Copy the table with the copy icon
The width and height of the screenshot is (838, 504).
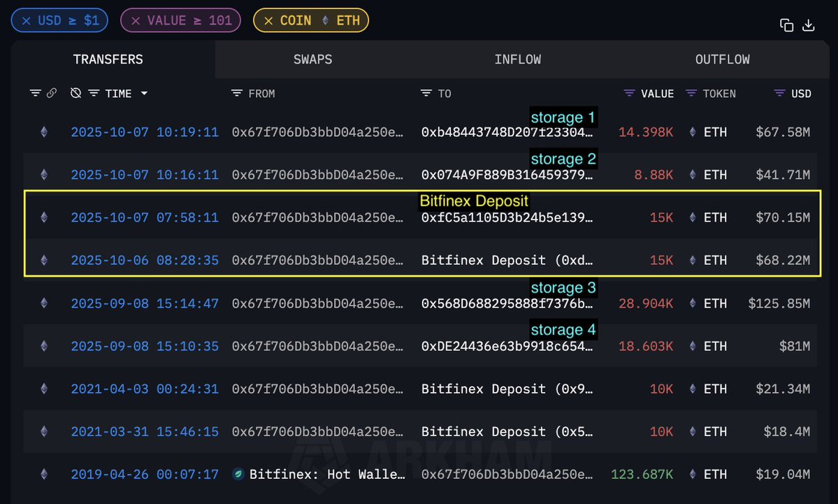[786, 25]
